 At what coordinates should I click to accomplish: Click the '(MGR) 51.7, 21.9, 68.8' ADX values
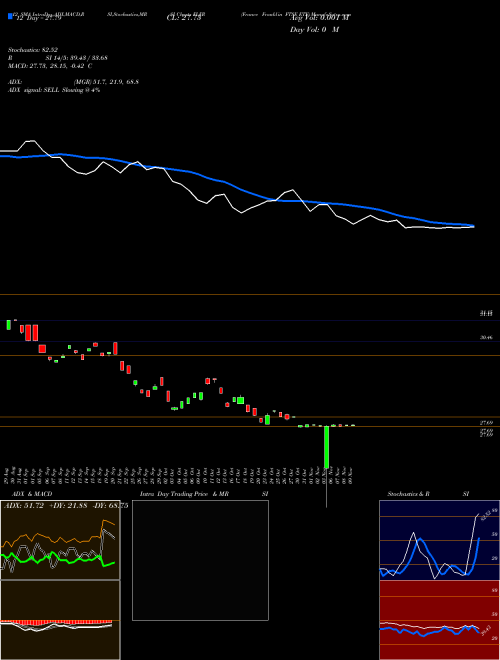click(x=106, y=82)
